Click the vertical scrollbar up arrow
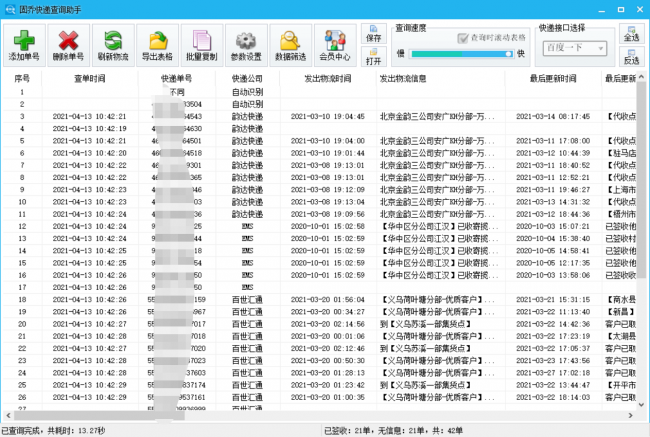The height and width of the screenshot is (437, 650). pos(641,77)
